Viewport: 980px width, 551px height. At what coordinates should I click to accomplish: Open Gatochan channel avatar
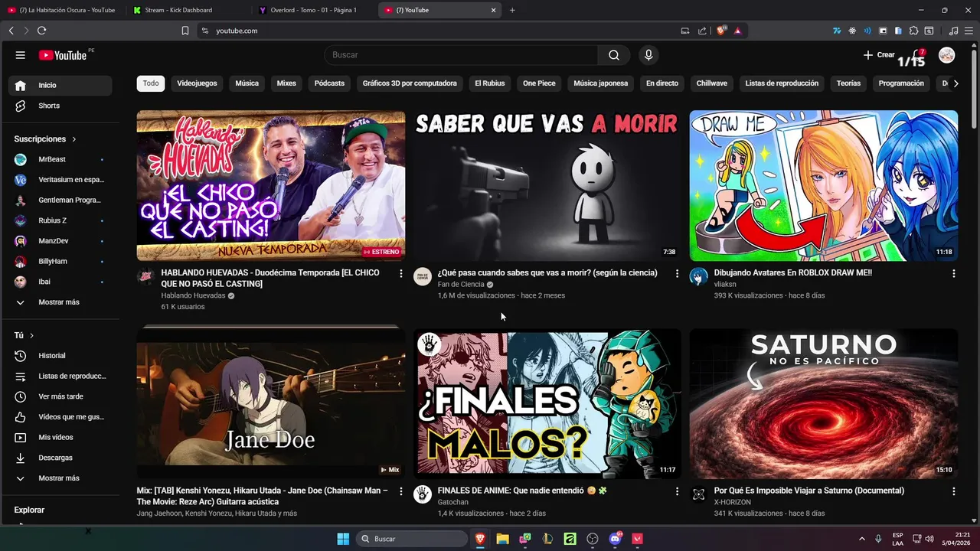click(x=423, y=494)
